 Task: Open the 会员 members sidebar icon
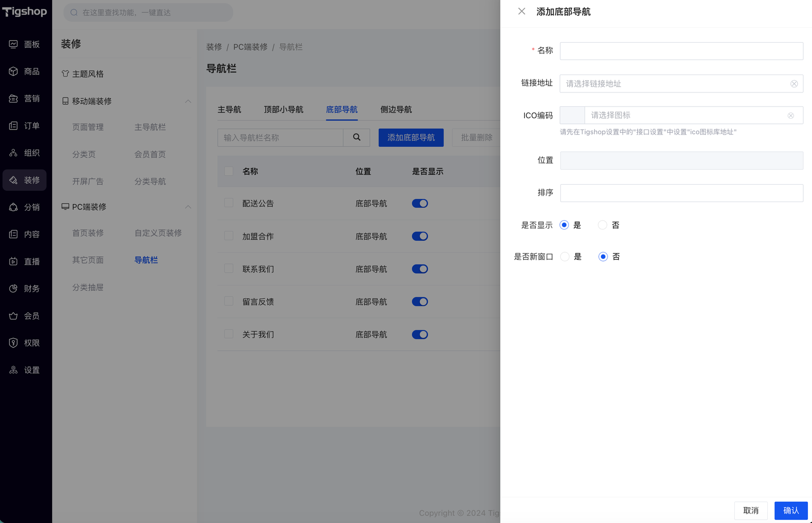[13, 316]
